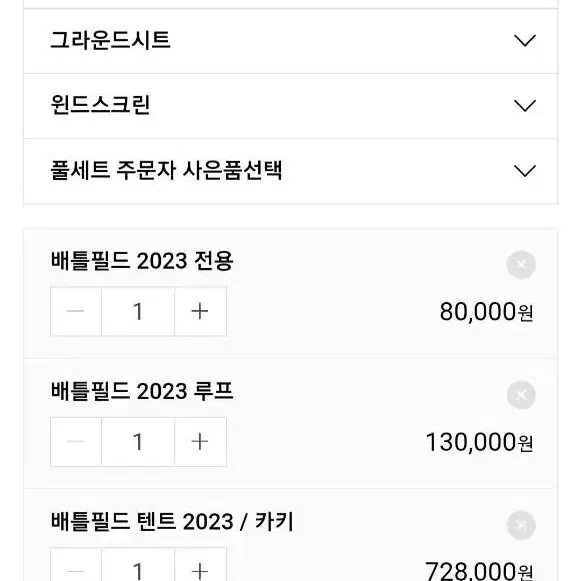Remove 배틀필드 2023 루프 item with X icon
The width and height of the screenshot is (581, 581).
tap(521, 395)
